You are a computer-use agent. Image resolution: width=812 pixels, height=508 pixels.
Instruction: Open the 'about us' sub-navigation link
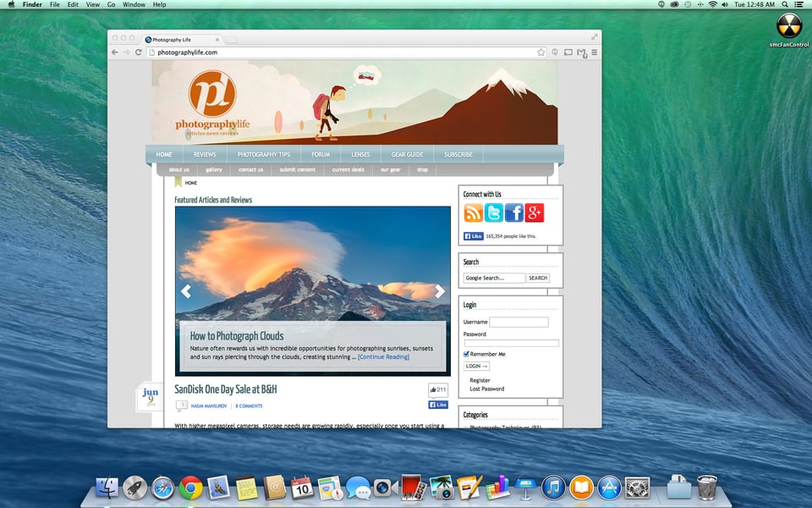pyautogui.click(x=178, y=169)
